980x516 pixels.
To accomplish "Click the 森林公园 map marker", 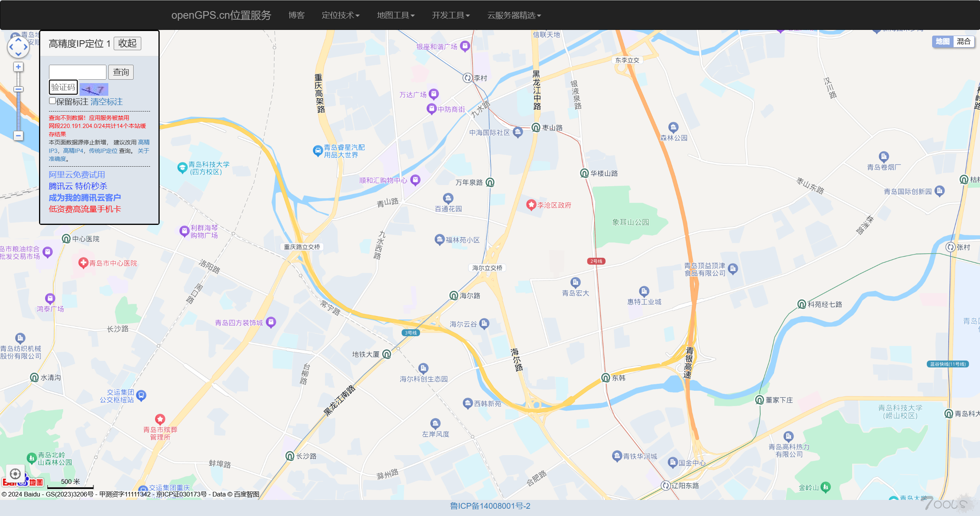I will point(673,127).
